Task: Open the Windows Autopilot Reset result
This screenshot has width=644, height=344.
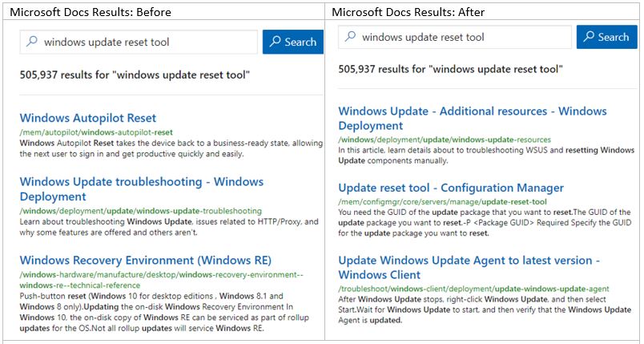Action: click(88, 118)
